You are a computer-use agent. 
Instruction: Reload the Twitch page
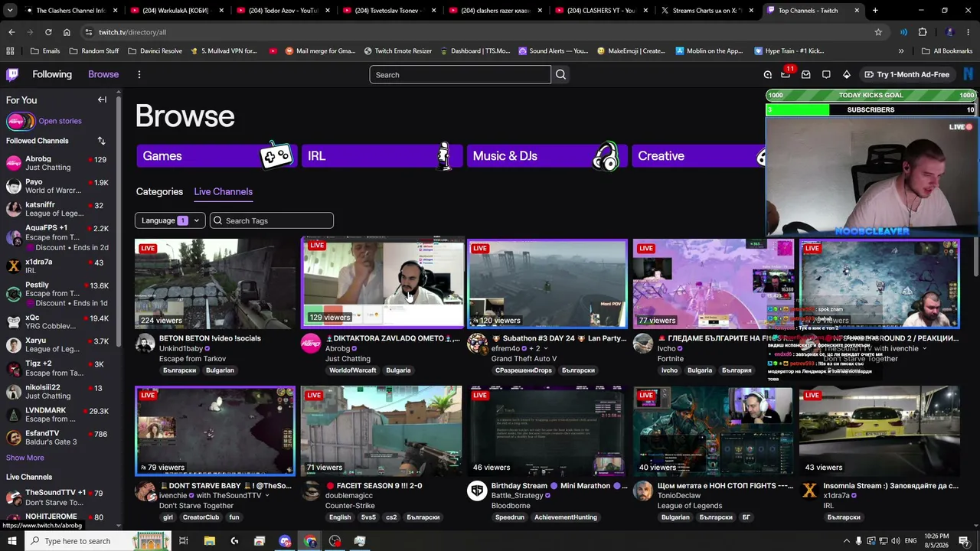point(48,32)
